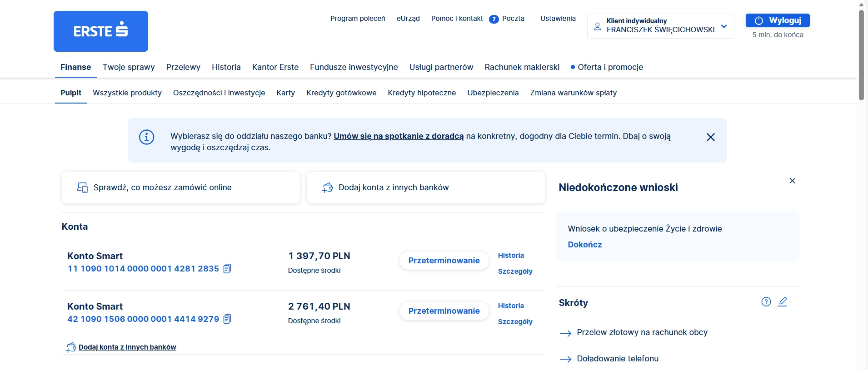Viewport: 868px width, 370px height.
Task: Open the Kantor Erste menu item
Action: [x=275, y=67]
